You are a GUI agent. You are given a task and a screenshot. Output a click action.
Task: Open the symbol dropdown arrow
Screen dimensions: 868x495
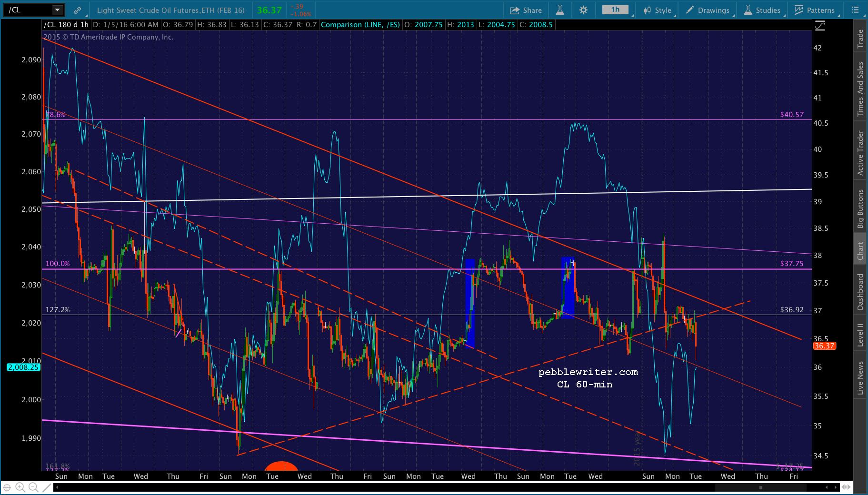point(57,10)
